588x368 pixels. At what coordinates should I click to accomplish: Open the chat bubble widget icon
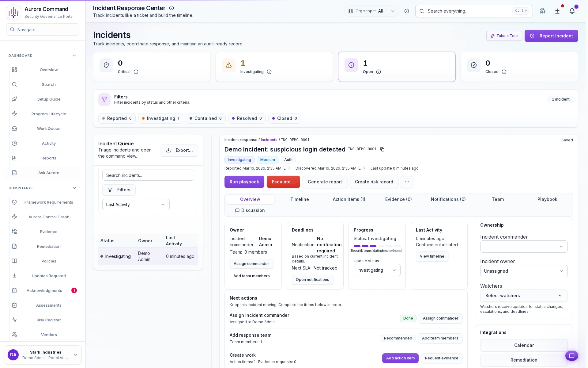(x=571, y=356)
